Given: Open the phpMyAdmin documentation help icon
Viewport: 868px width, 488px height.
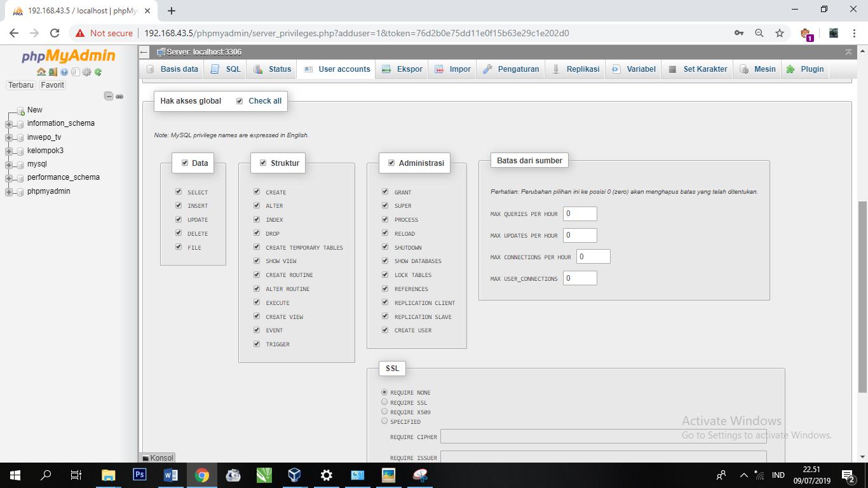Looking at the screenshot, I should (64, 72).
